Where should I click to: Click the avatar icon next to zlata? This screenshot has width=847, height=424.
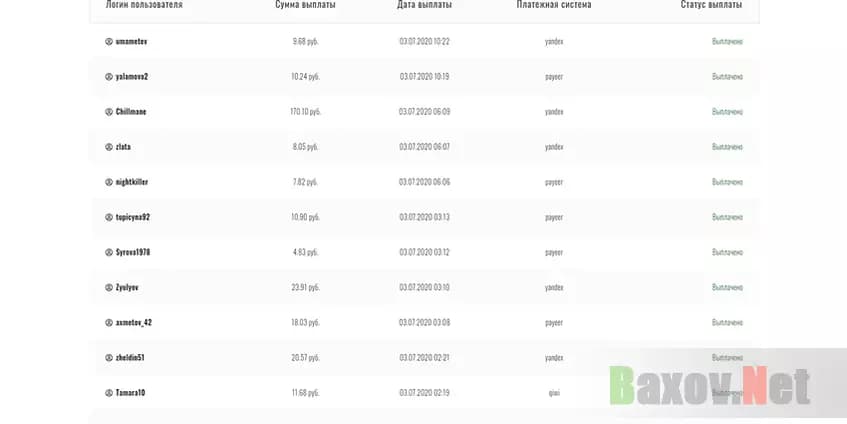click(x=109, y=147)
